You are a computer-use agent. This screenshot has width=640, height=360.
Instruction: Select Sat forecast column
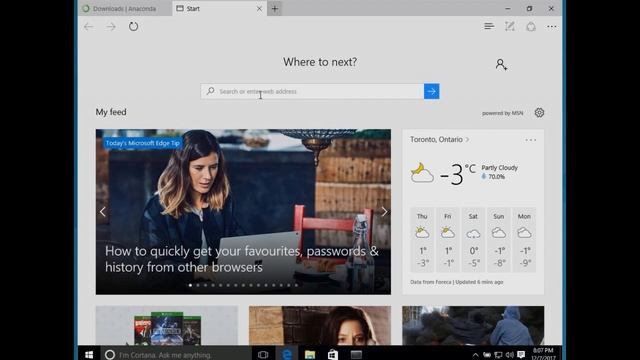pos(473,240)
